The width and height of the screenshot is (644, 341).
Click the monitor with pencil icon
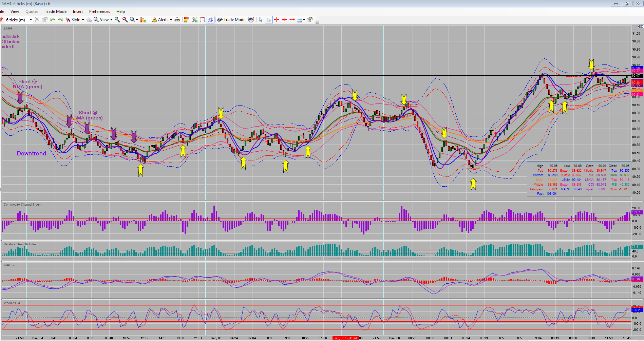point(251,20)
